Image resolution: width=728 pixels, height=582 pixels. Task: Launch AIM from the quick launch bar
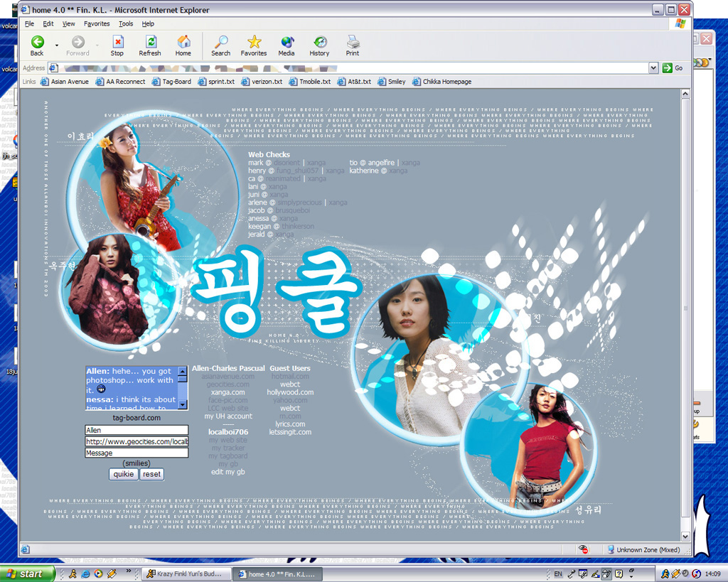coord(73,573)
